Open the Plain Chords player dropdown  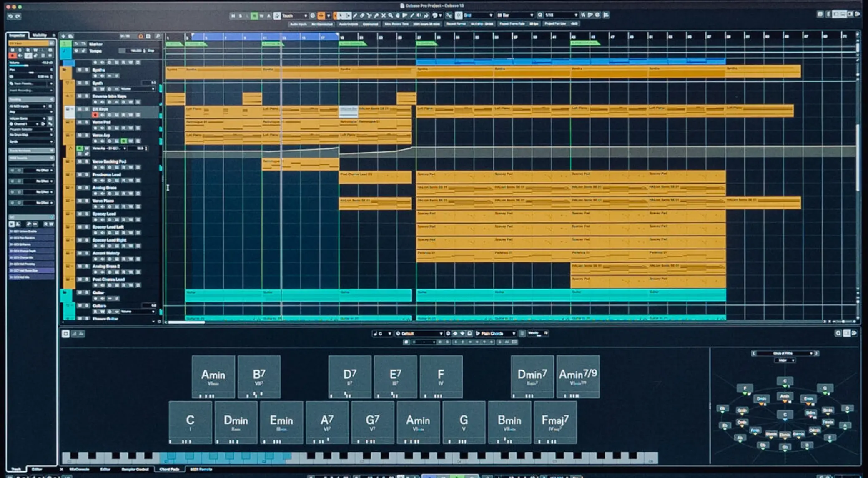(514, 334)
